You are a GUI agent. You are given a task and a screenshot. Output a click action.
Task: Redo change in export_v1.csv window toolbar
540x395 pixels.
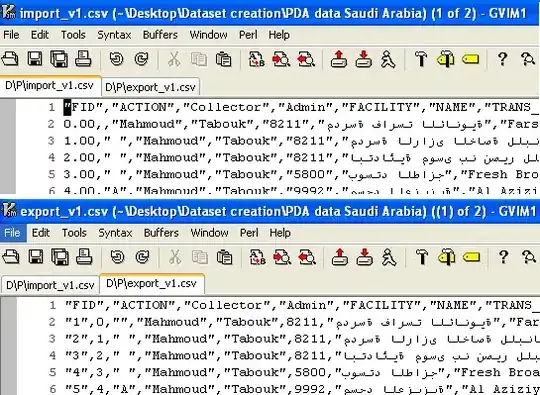(142, 257)
